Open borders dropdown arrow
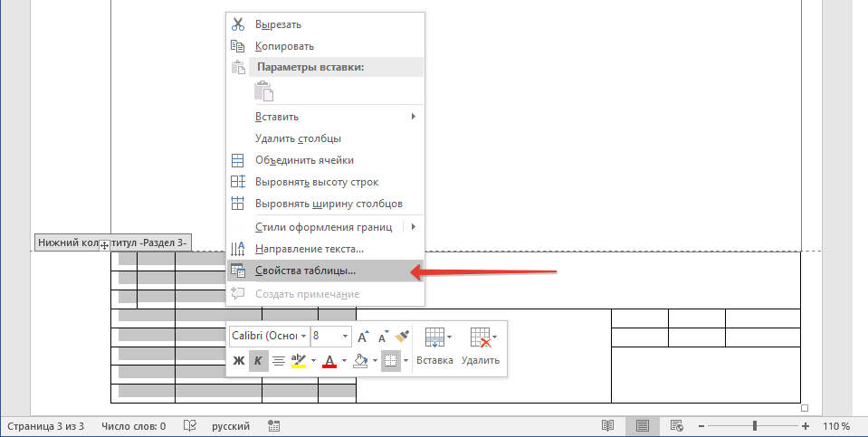Viewport: 868px width, 437px height. pos(405,361)
